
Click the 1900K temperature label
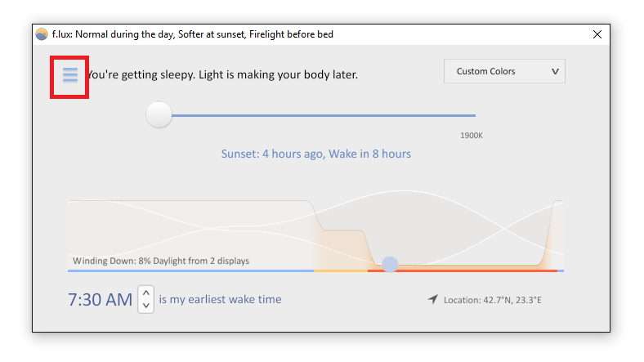click(x=471, y=136)
